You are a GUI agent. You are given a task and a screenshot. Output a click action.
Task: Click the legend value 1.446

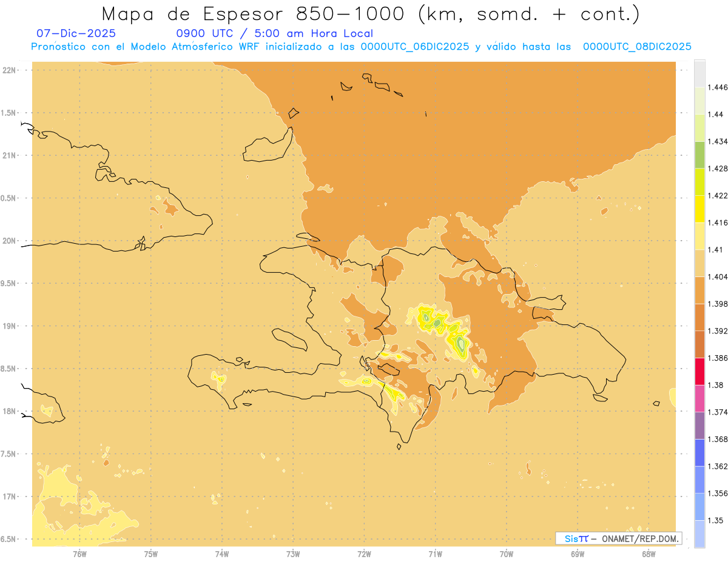coord(719,87)
